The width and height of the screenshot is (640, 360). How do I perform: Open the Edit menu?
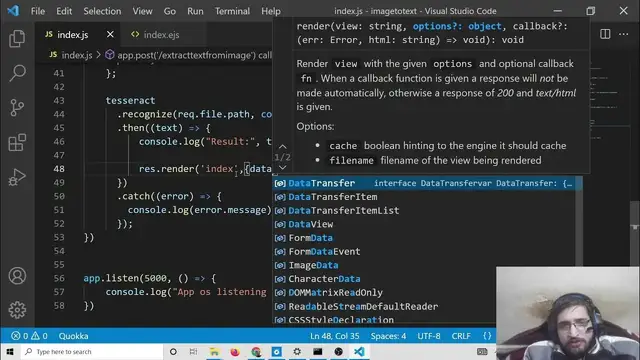tap(64, 11)
